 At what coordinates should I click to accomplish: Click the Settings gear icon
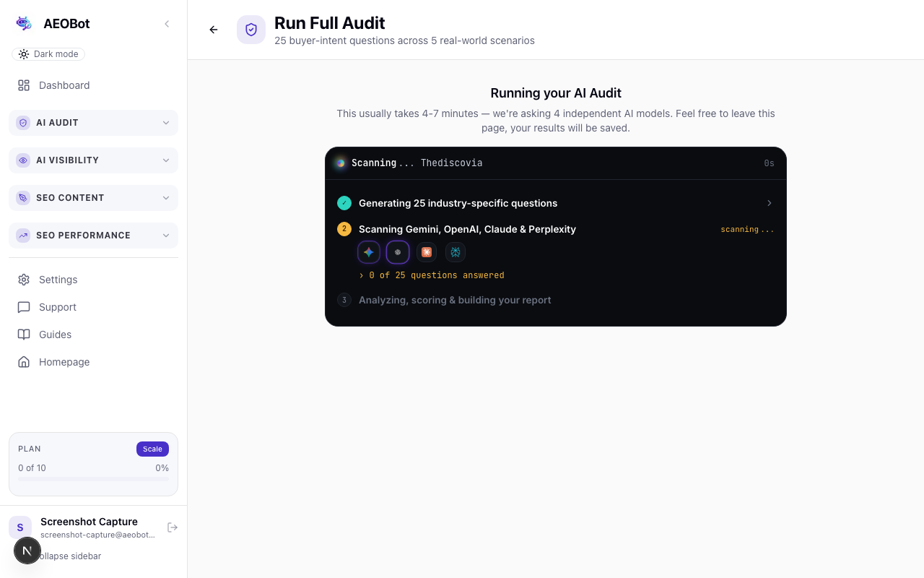tap(24, 280)
